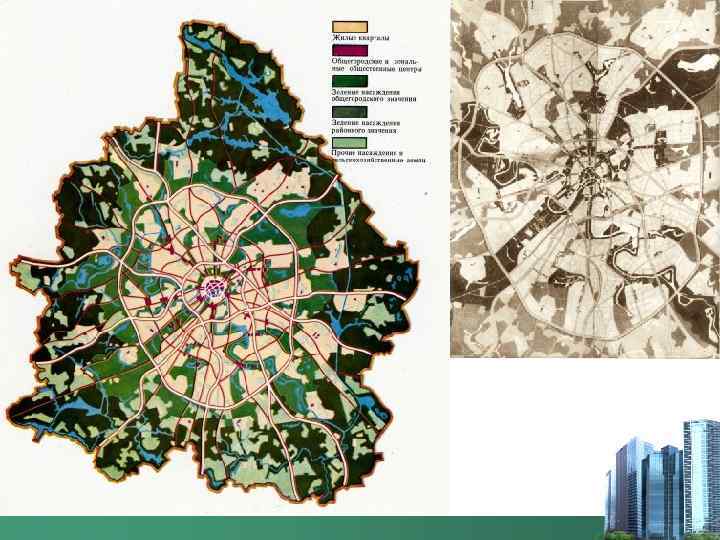Viewport: 720px width, 540px height.
Task: Click the light green agricultural lands swatch
Action: point(350,143)
